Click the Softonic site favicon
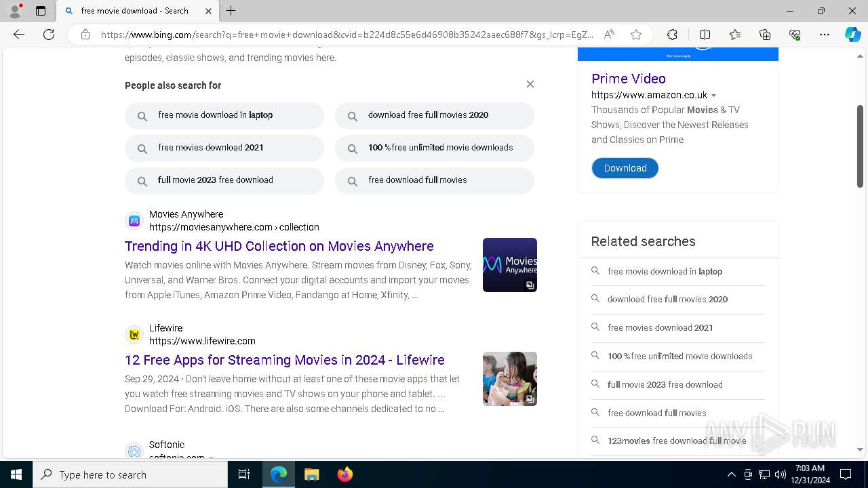868x488 pixels. coord(134,451)
